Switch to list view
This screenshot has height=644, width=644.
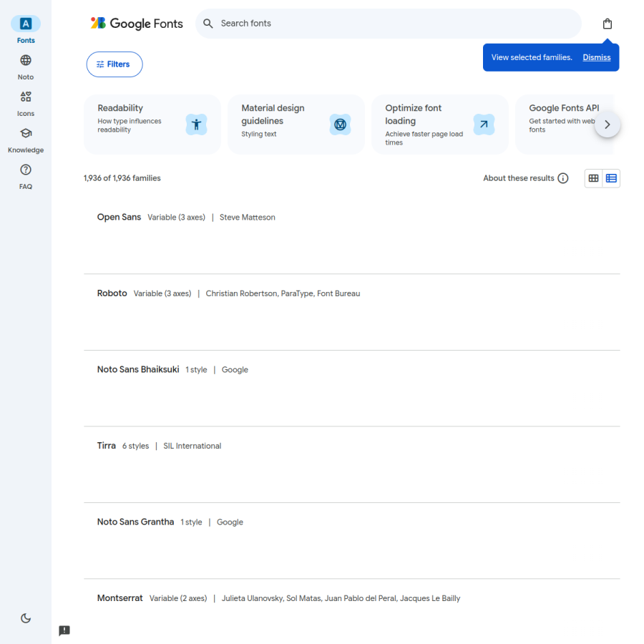(611, 178)
